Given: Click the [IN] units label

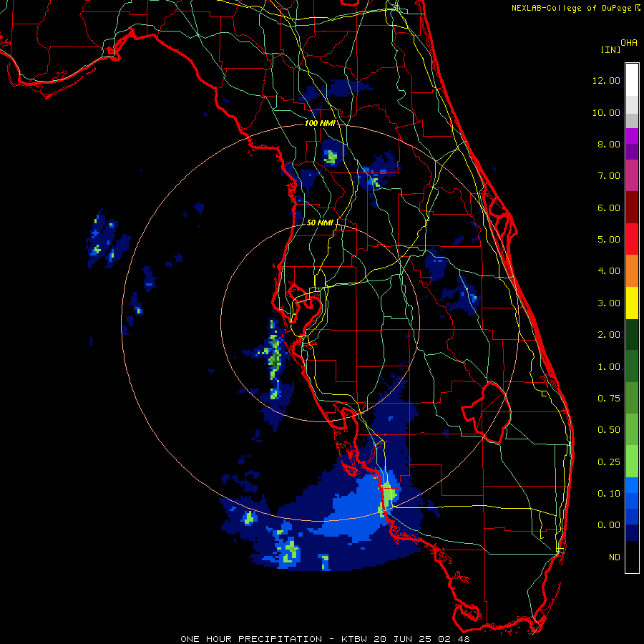Looking at the screenshot, I should coord(610,49).
